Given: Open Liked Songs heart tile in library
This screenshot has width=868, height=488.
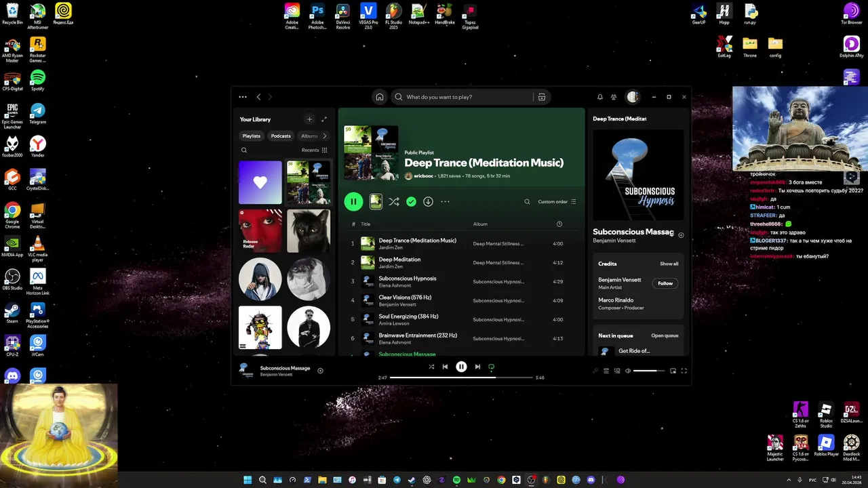Looking at the screenshot, I should pyautogui.click(x=260, y=182).
